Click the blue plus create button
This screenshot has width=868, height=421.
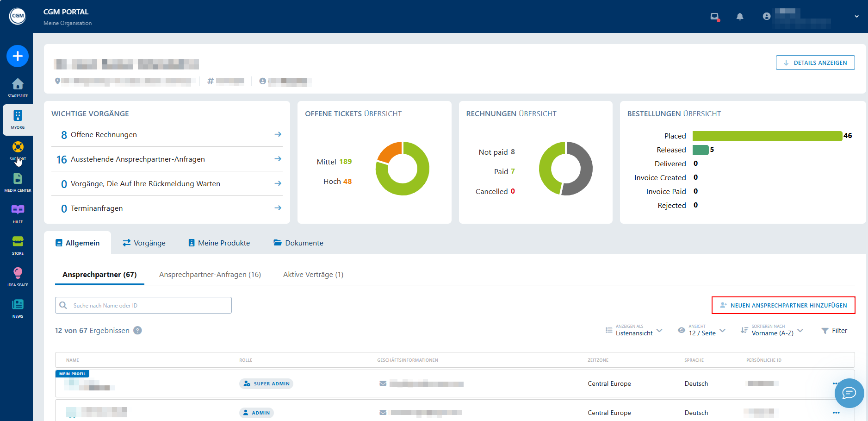tap(18, 56)
